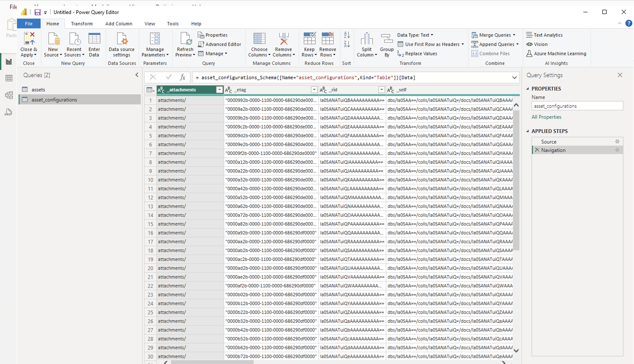Click the All Properties link
The image size is (634, 364).
(546, 117)
